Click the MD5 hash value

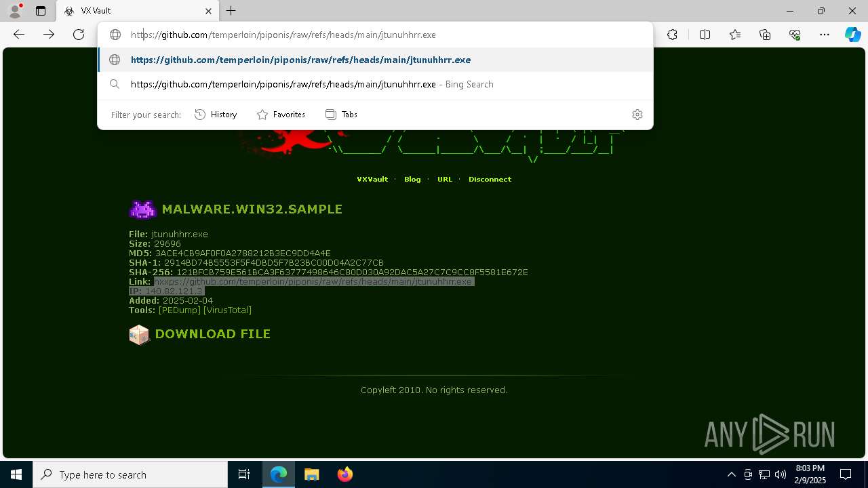pos(243,253)
